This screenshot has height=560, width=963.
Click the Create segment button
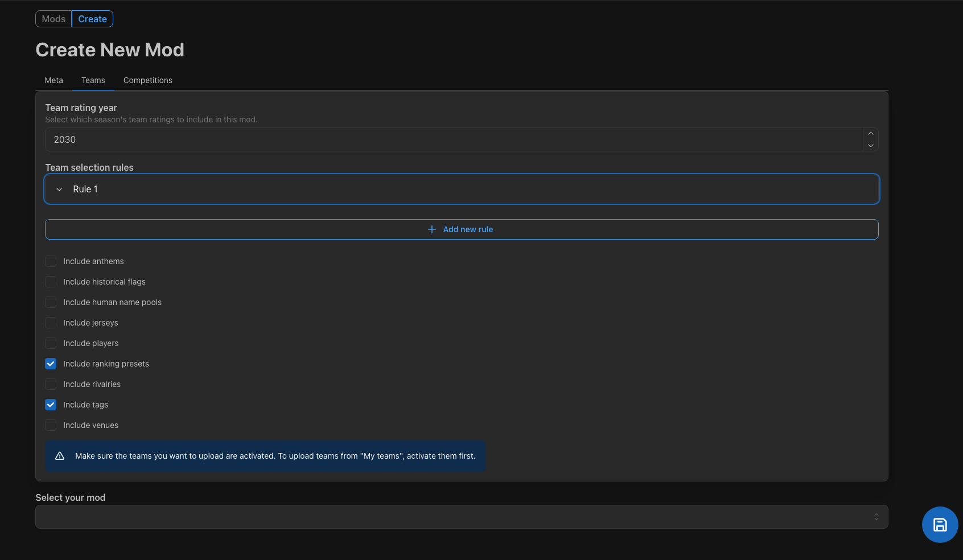[x=92, y=19]
